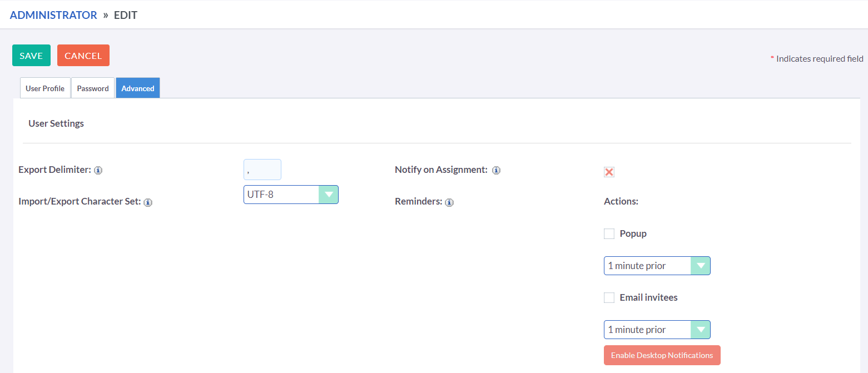Click the Popup label text

coord(633,233)
